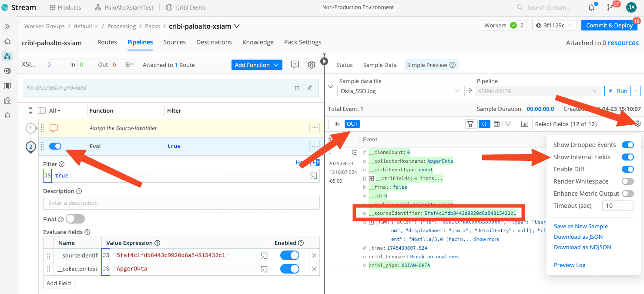Image resolution: width=644 pixels, height=294 pixels.
Task: Open pipeline settings gear icon
Action: pos(312,65)
